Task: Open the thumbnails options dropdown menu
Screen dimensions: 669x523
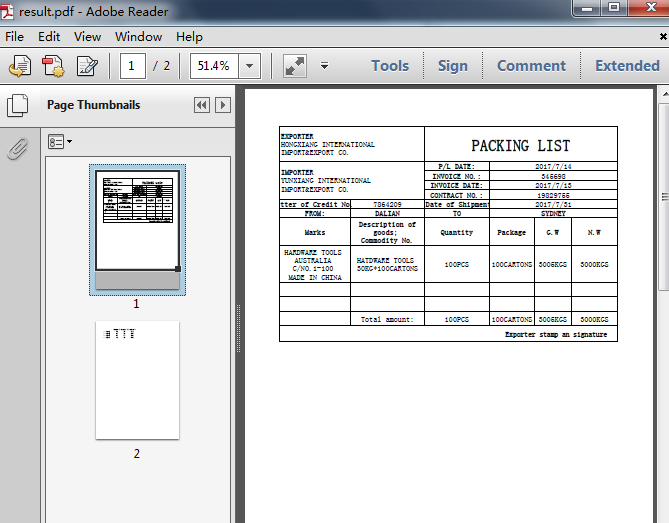Action: coord(59,142)
